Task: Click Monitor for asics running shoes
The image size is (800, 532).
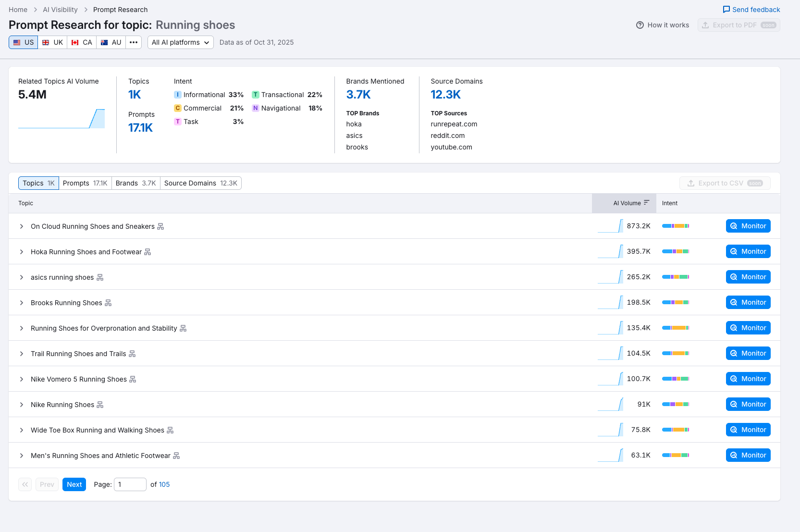Action: [748, 277]
